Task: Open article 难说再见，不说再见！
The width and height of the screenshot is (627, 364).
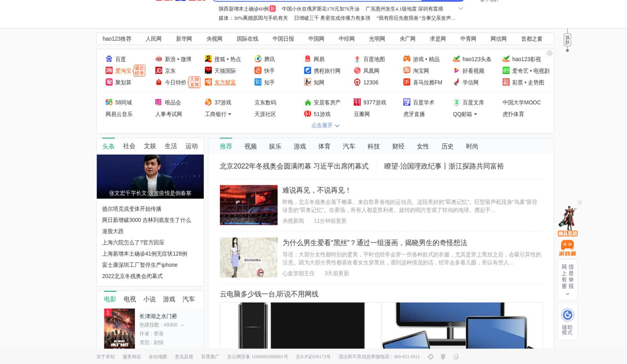Action: click(317, 190)
